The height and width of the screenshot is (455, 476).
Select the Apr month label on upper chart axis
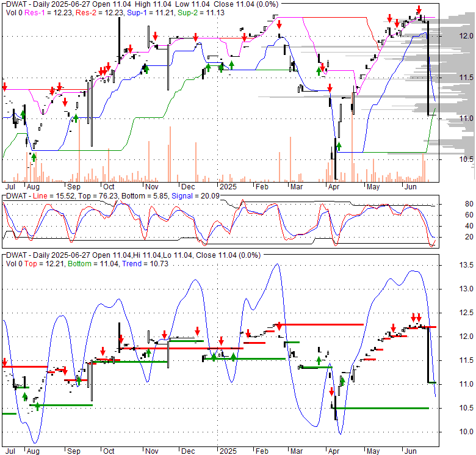(333, 186)
